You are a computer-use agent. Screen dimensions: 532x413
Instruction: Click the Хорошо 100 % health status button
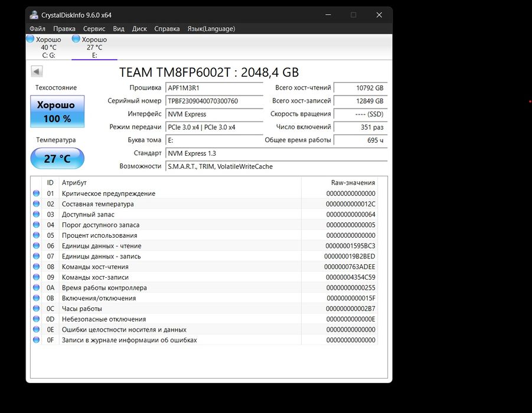point(57,112)
